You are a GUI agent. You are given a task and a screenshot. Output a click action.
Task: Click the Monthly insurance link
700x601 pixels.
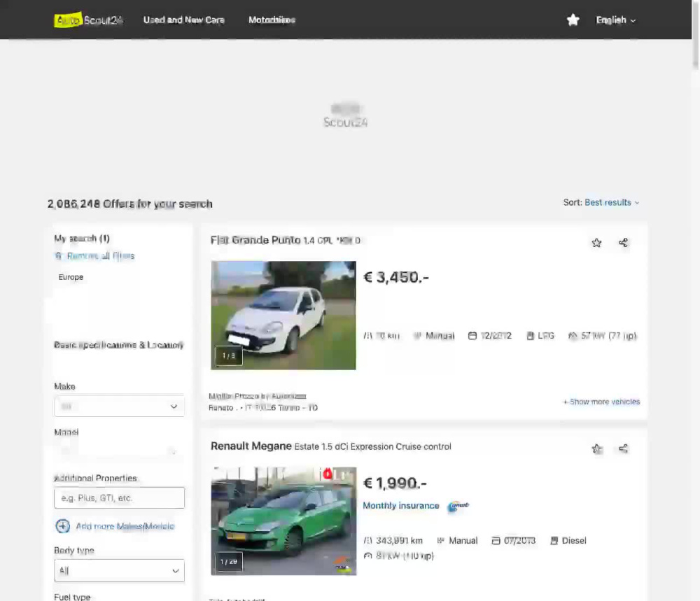401,506
